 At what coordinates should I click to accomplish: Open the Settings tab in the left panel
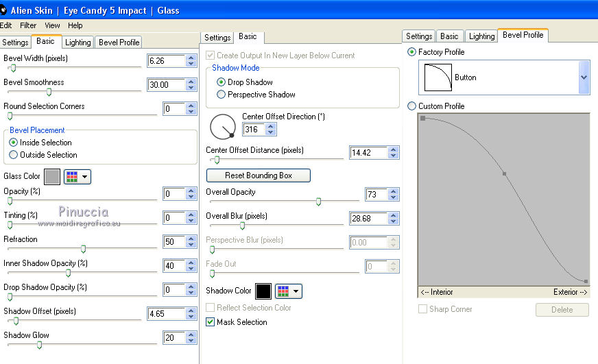click(x=15, y=43)
